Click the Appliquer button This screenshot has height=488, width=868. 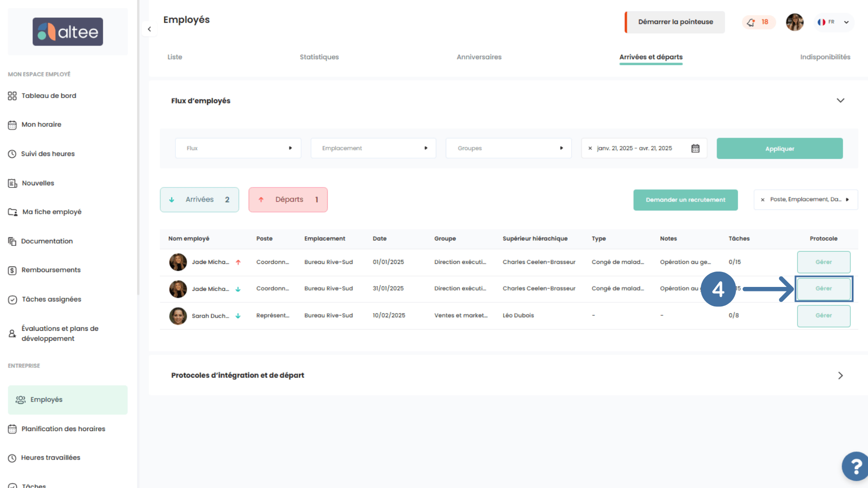[779, 149]
